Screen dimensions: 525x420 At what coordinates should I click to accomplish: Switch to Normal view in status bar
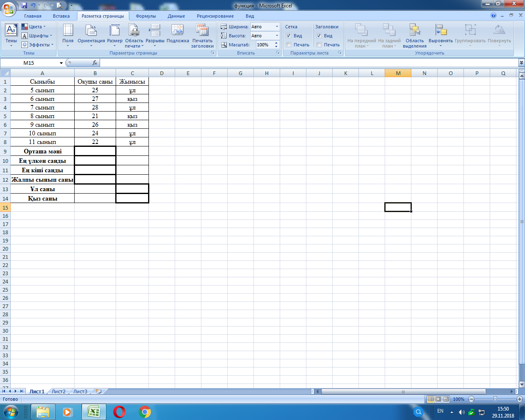tap(431, 399)
